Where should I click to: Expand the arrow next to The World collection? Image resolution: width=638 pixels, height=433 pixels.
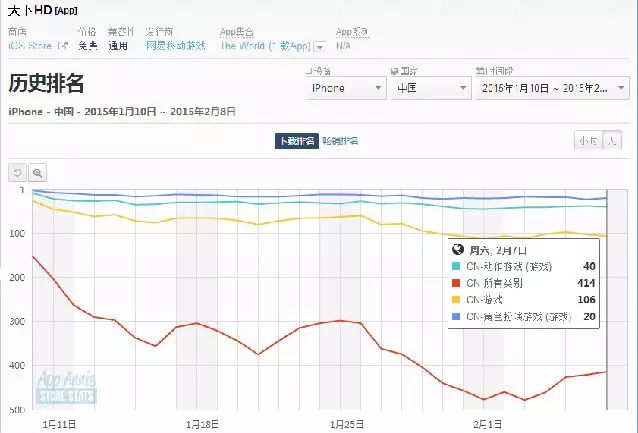tap(320, 47)
